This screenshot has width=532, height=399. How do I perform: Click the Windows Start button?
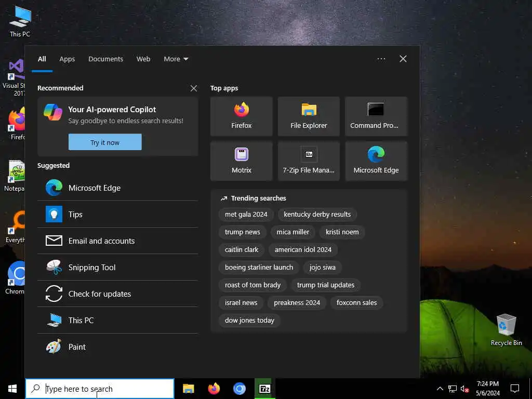pos(12,389)
